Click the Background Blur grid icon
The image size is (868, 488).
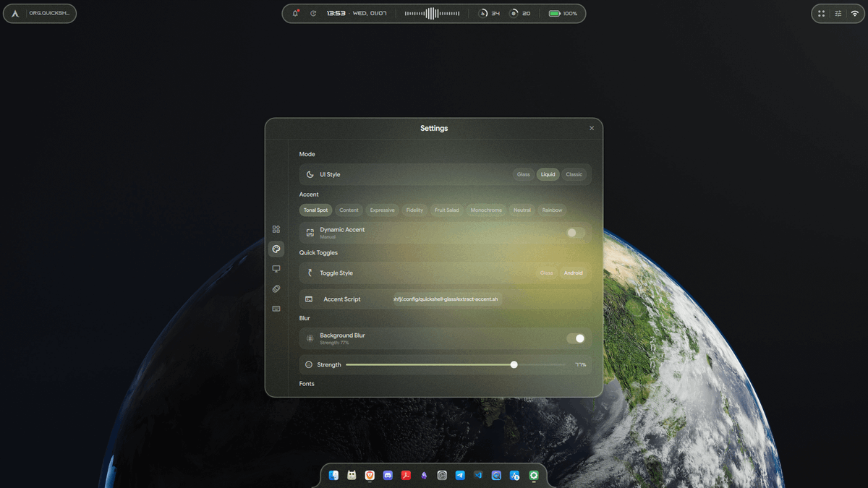pos(310,338)
